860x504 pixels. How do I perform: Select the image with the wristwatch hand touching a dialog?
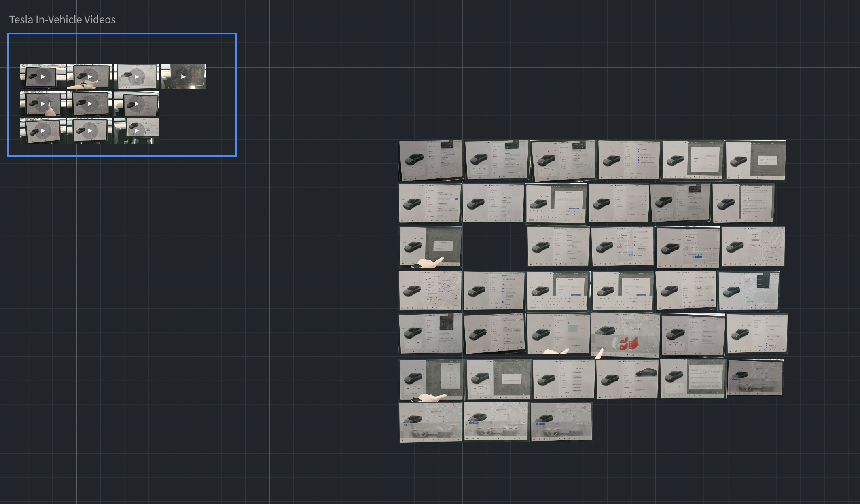point(431,247)
